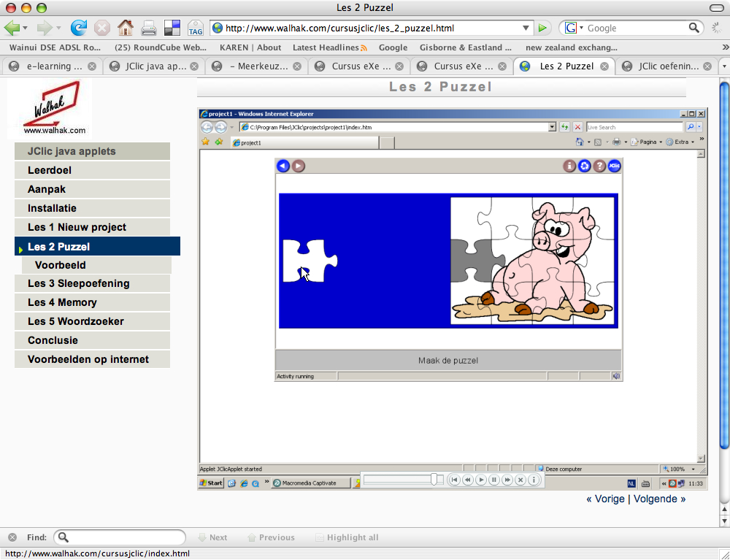The height and width of the screenshot is (560, 730).
Task: Click the Google search field
Action: tap(636, 28)
